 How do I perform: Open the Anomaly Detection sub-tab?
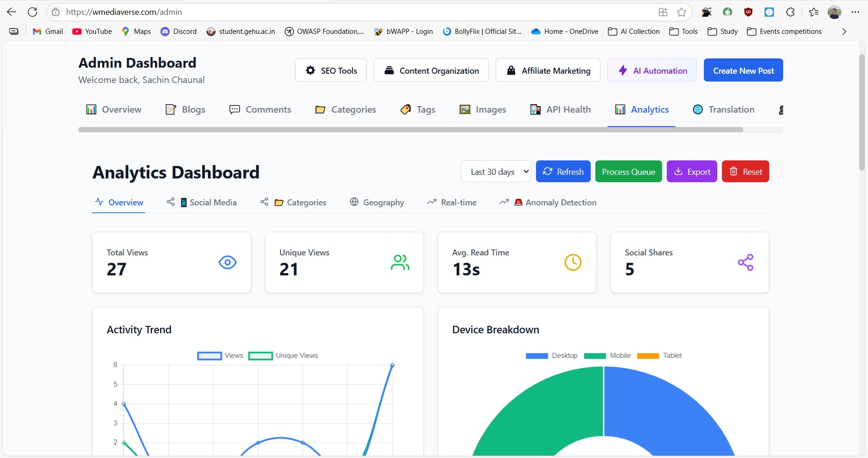(x=555, y=203)
